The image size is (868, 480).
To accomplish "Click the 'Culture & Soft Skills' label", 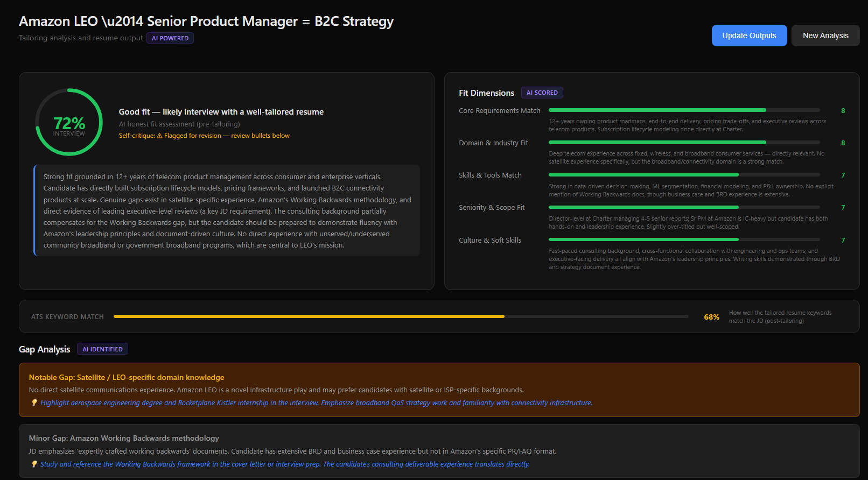I will click(x=490, y=241).
